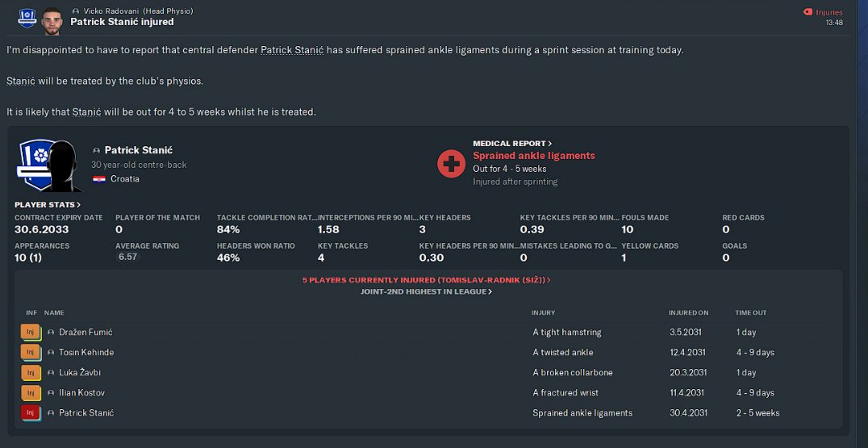
Task: Click Patrick Stanić's red Inj status icon
Action: tap(31, 412)
